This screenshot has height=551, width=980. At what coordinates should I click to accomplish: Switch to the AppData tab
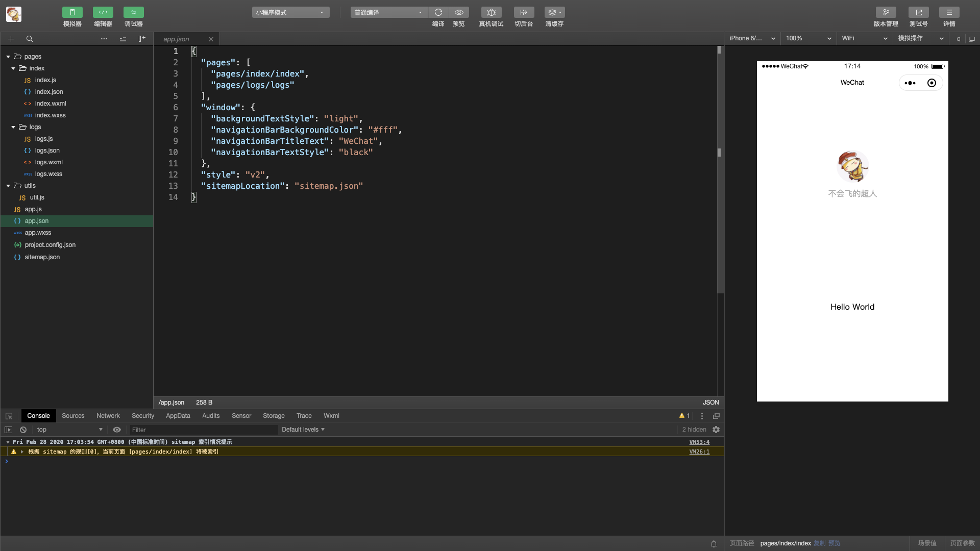pyautogui.click(x=178, y=416)
